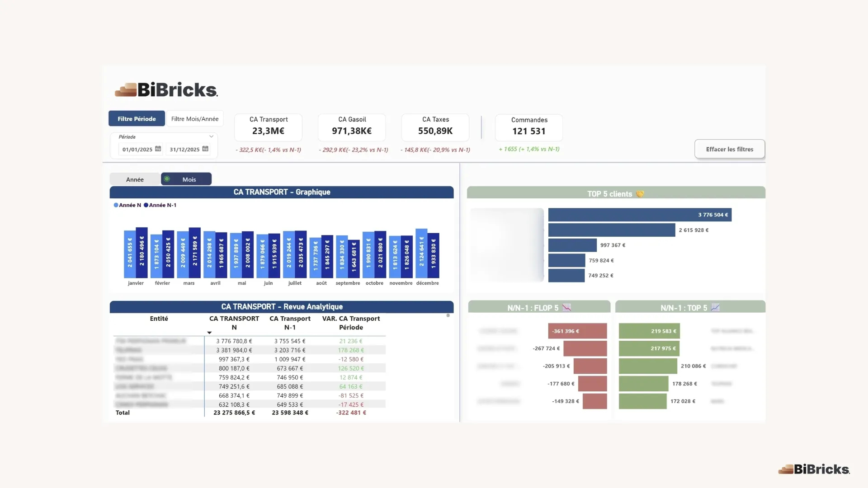
Task: Click the sort arrow under CA TRANSPORT N
Action: [209, 333]
